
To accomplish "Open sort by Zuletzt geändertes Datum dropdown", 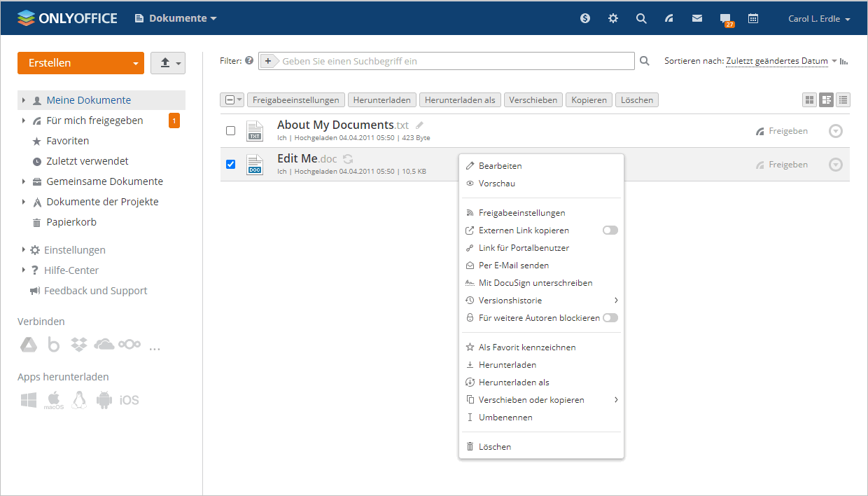I will tap(781, 61).
